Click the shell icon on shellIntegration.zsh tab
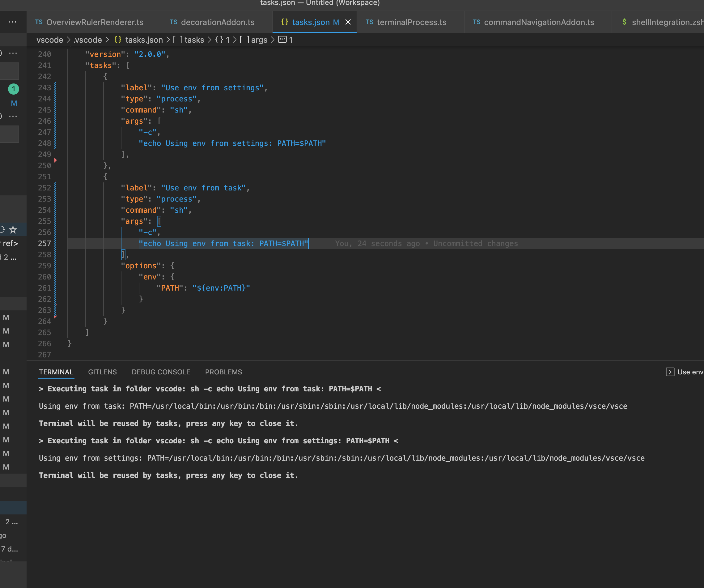 624,22
